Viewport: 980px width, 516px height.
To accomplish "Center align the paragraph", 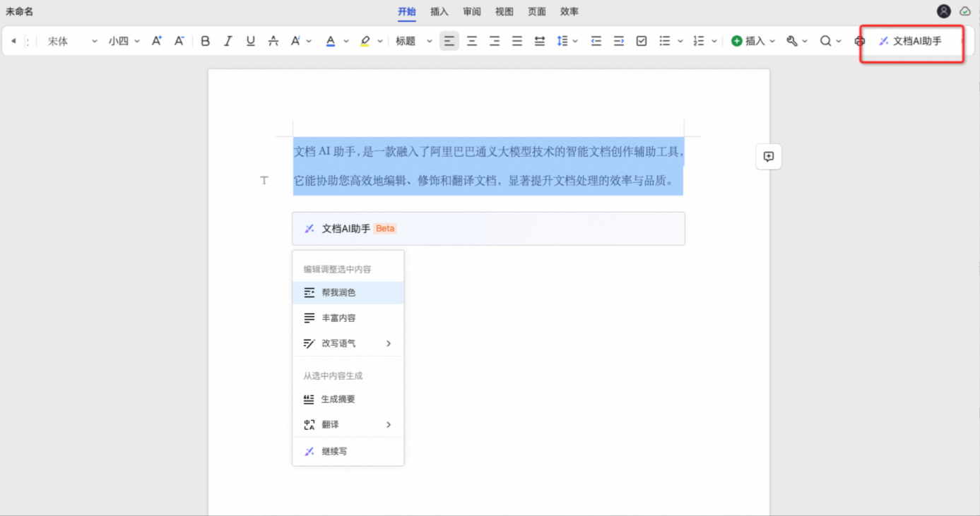I will click(x=472, y=41).
